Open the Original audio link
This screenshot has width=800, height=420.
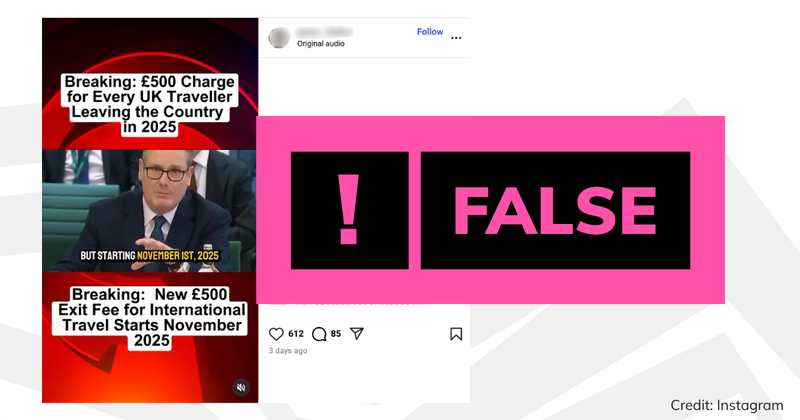tap(321, 44)
